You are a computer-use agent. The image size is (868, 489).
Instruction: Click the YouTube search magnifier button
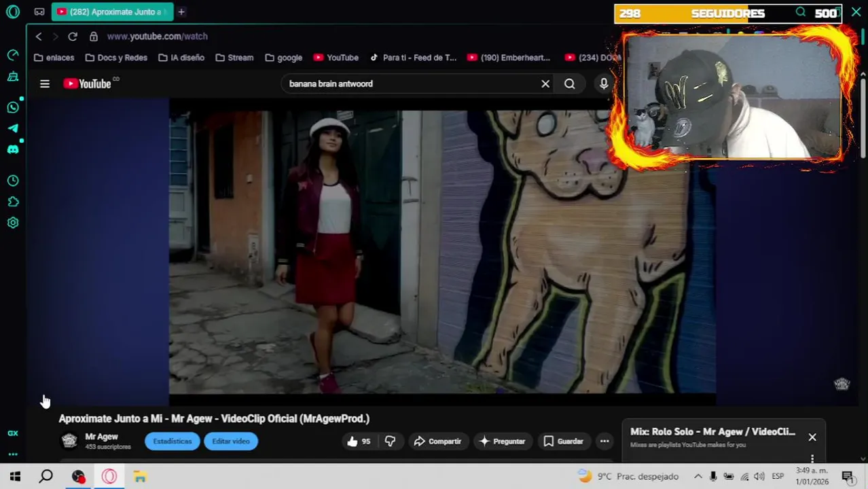pyautogui.click(x=570, y=84)
